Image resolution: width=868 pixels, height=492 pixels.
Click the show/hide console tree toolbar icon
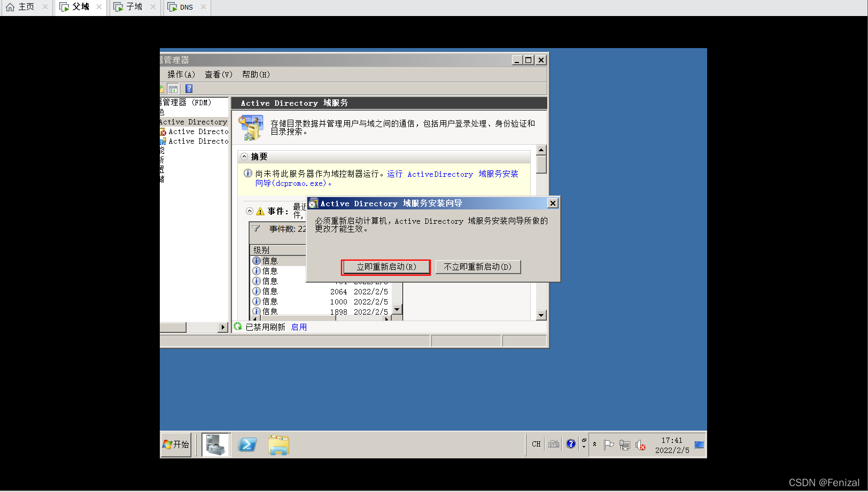(x=173, y=89)
